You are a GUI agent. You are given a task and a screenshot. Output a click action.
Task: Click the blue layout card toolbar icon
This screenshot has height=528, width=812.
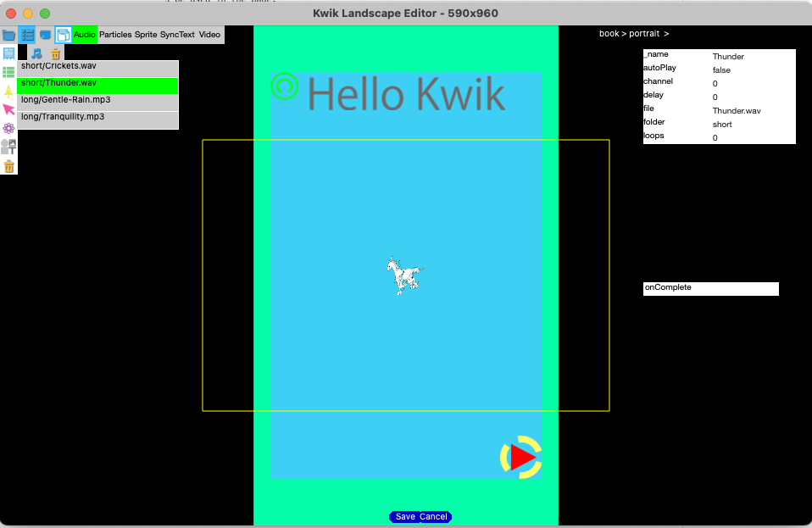point(46,36)
